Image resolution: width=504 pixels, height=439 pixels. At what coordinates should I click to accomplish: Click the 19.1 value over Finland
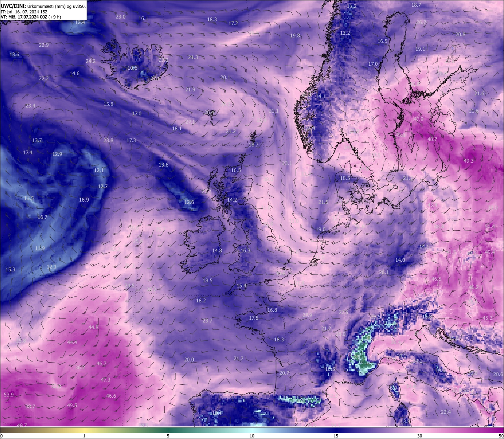point(420,49)
